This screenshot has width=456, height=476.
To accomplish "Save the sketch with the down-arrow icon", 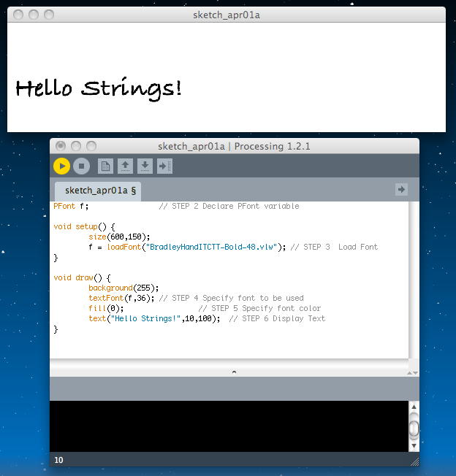I will pyautogui.click(x=145, y=166).
